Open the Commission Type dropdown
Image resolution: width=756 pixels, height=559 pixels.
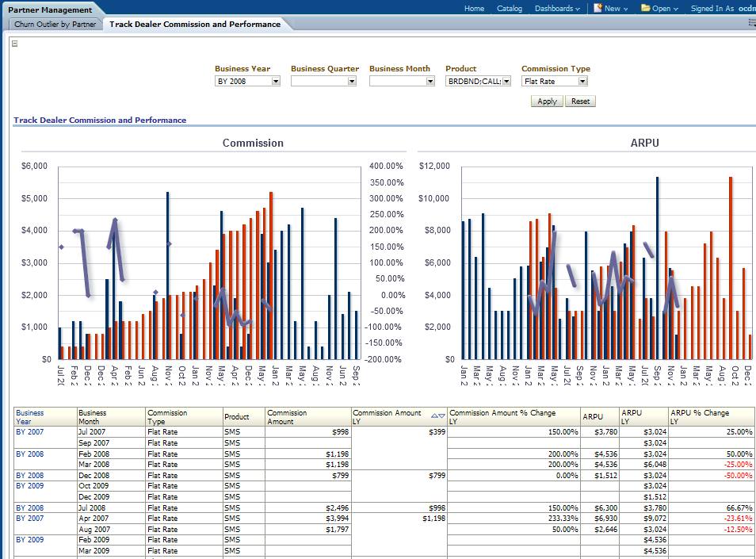point(583,82)
